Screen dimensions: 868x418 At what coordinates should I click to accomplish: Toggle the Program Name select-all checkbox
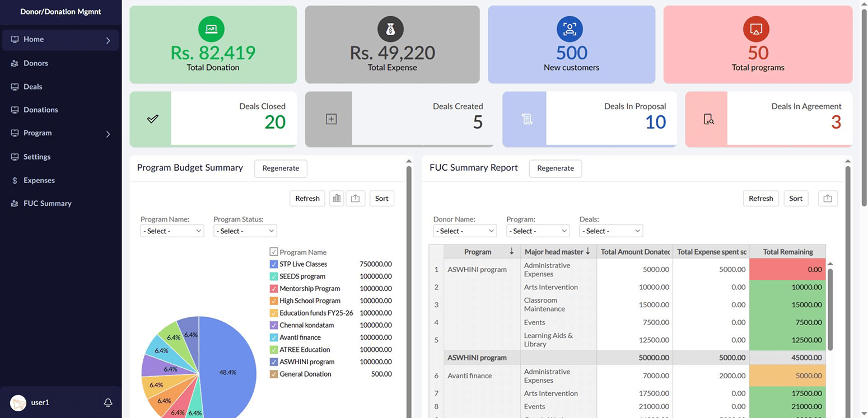point(274,252)
